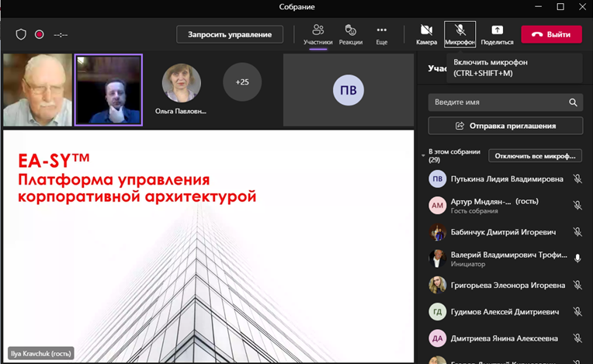The image size is (593, 364).
Task: Minimize the Собрание window
Action: point(539,7)
